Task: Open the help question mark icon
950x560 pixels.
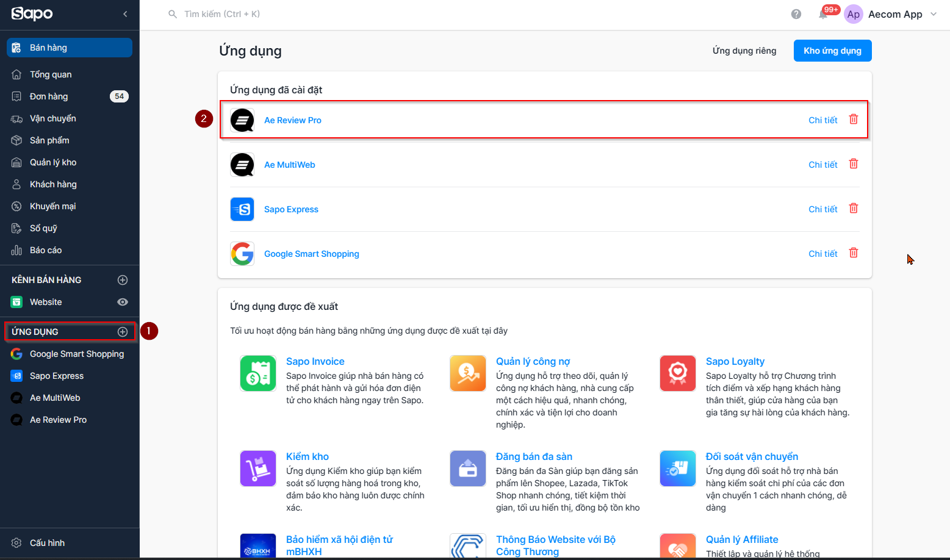Action: tap(796, 14)
